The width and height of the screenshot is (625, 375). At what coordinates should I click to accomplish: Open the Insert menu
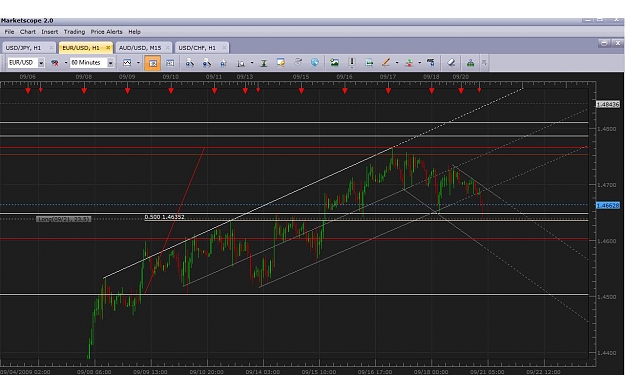49,32
